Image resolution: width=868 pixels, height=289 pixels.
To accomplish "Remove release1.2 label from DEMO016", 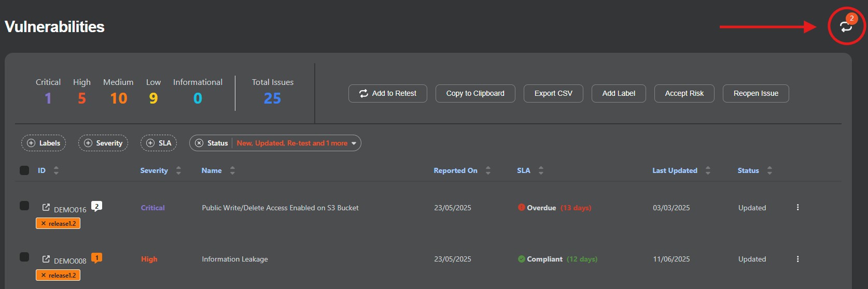I will pos(44,224).
